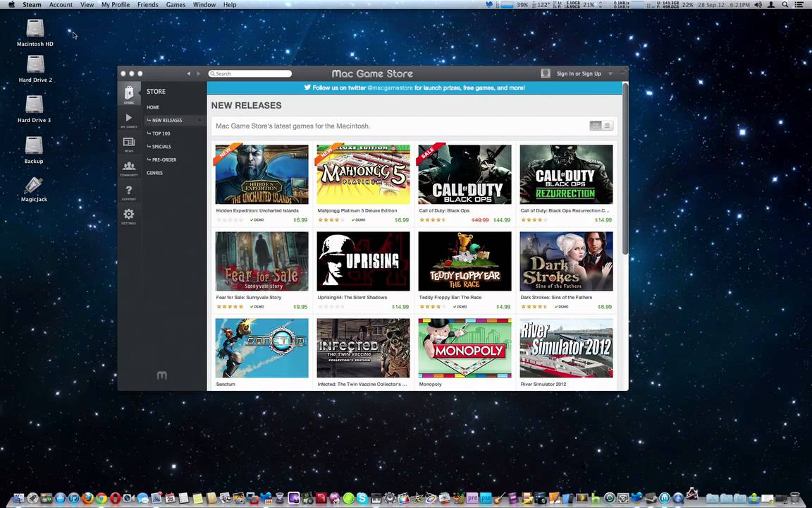
Task: Open the Games menu in menu bar
Action: (176, 5)
